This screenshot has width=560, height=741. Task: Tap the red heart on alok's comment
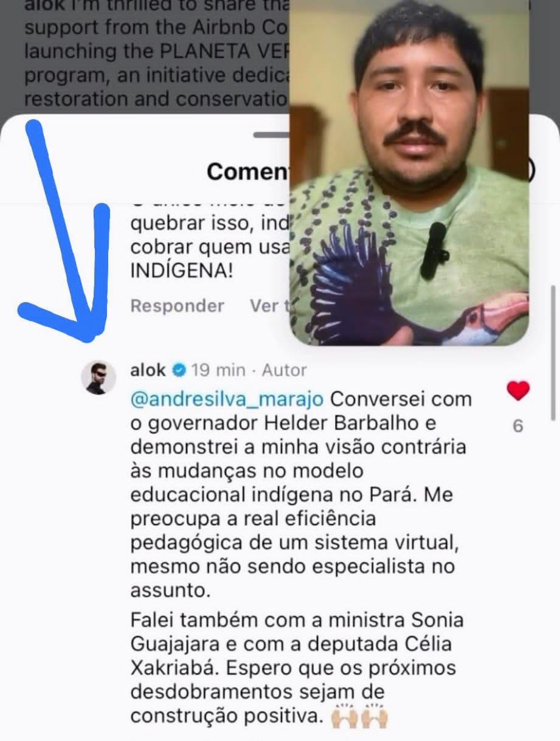coord(518,391)
